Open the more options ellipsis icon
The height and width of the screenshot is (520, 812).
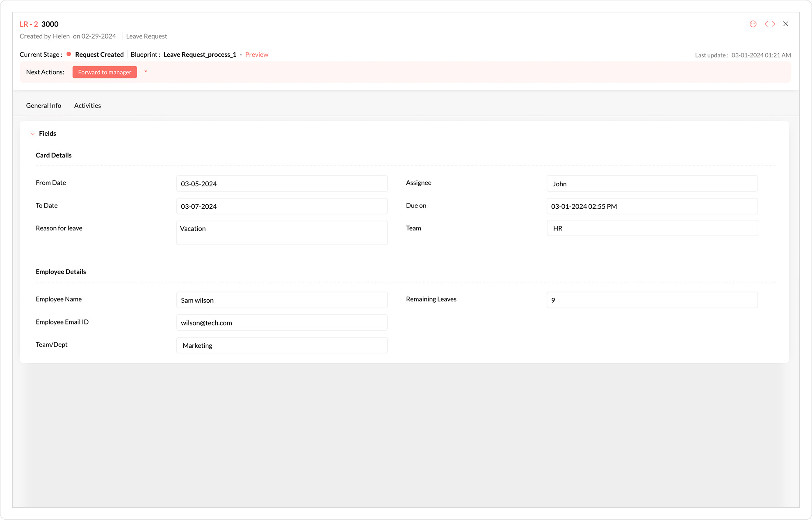[753, 24]
